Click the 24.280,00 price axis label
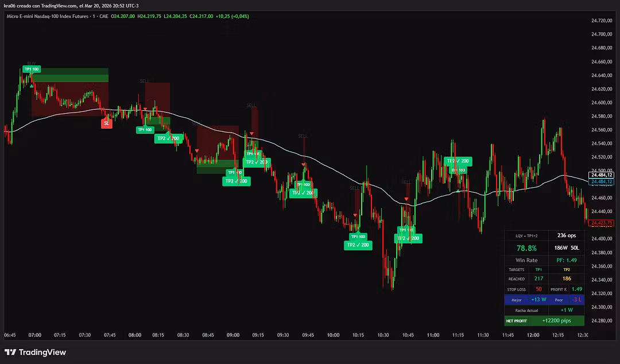The height and width of the screenshot is (364, 620). click(602, 320)
